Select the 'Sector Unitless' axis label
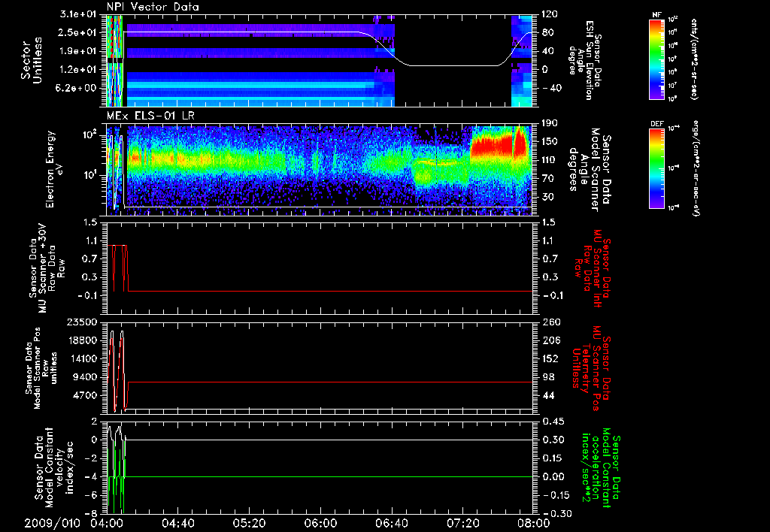 point(32,60)
